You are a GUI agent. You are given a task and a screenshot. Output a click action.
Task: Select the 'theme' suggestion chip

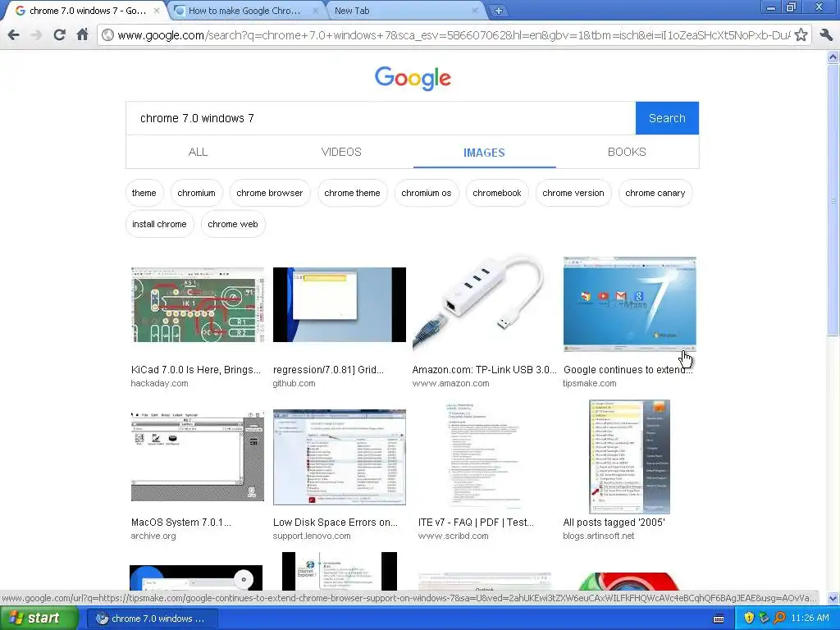[x=144, y=193]
